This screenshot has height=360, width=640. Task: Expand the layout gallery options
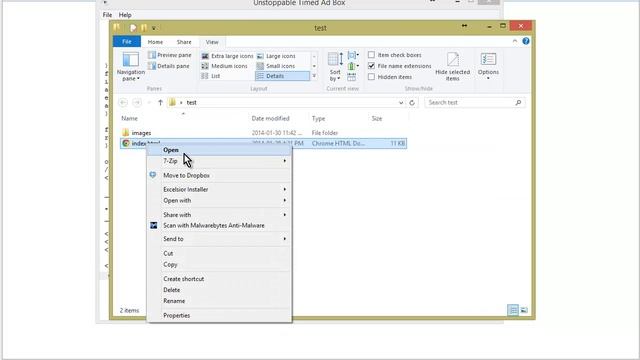pyautogui.click(x=314, y=76)
